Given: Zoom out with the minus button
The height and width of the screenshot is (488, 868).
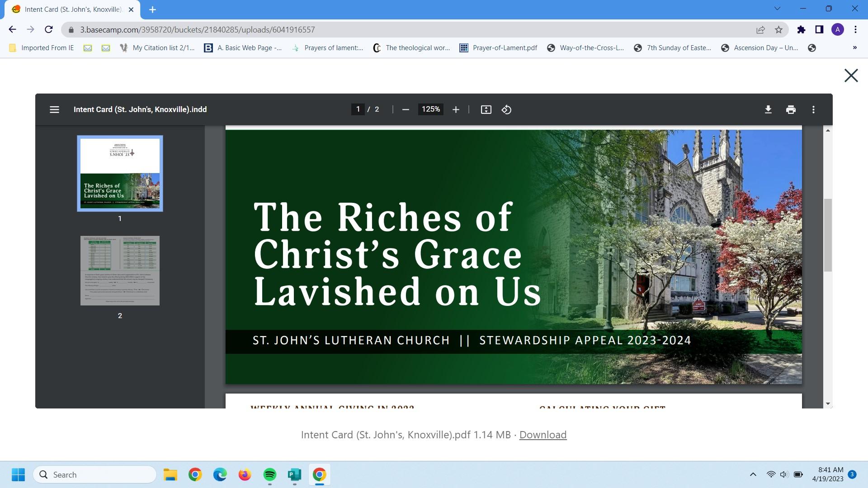Looking at the screenshot, I should point(406,109).
